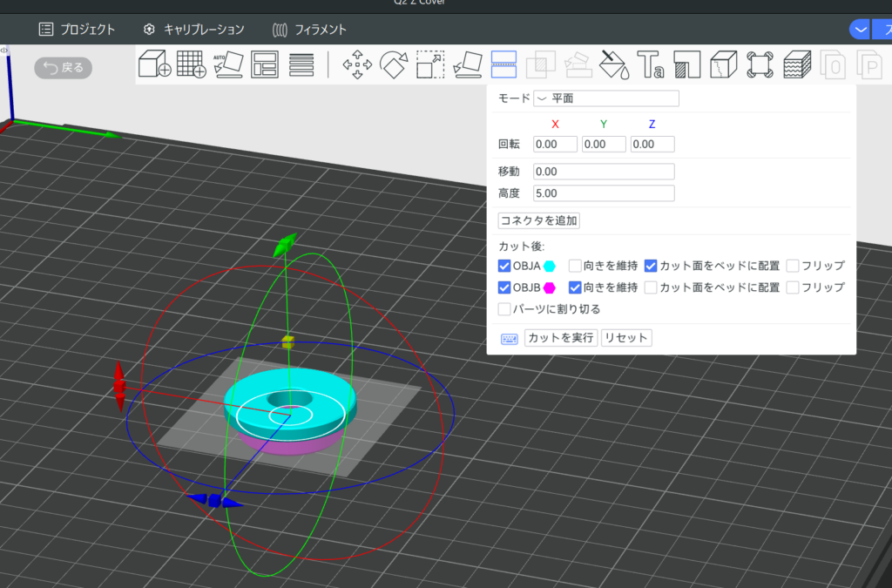892x588 pixels.
Task: Expand the blue chevron dropdown at top right
Action: click(860, 30)
